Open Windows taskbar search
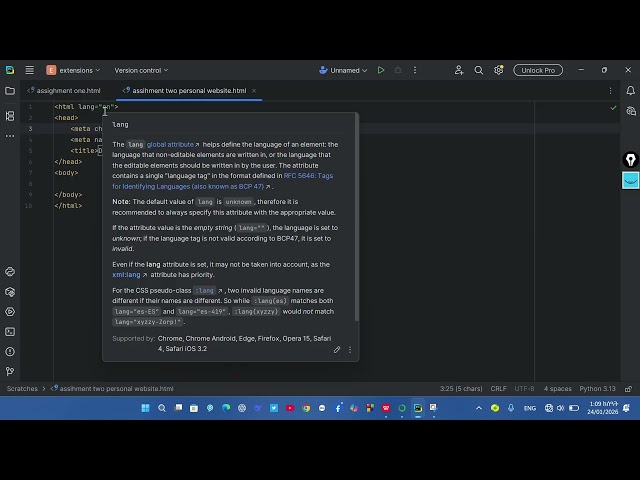 (162, 408)
